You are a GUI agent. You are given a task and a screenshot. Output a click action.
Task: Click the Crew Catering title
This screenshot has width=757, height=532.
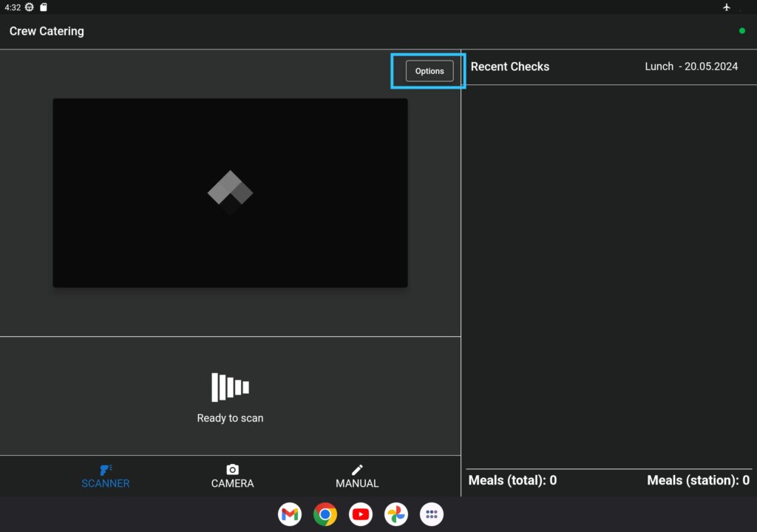[x=47, y=31]
